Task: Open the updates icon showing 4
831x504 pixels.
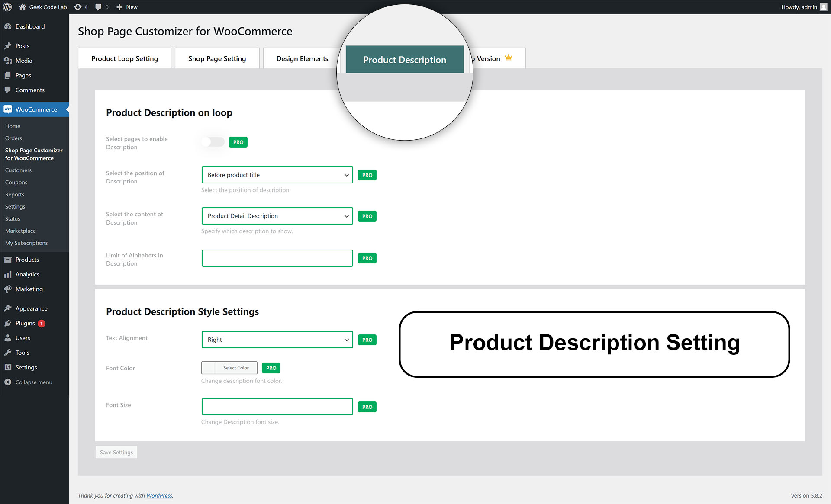Action: point(78,7)
